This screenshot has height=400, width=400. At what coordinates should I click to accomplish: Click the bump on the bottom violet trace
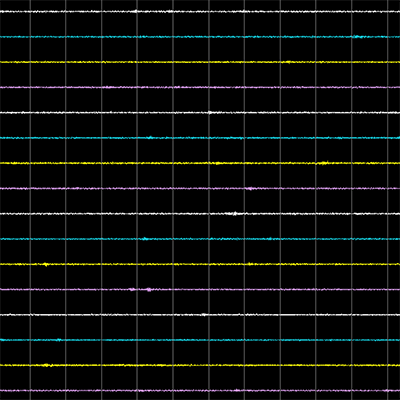[x=237, y=390]
